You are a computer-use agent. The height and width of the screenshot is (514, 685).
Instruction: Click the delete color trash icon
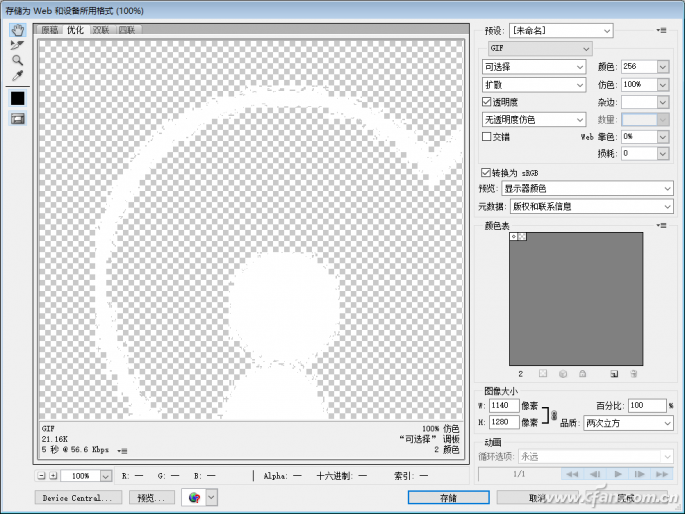(x=633, y=373)
